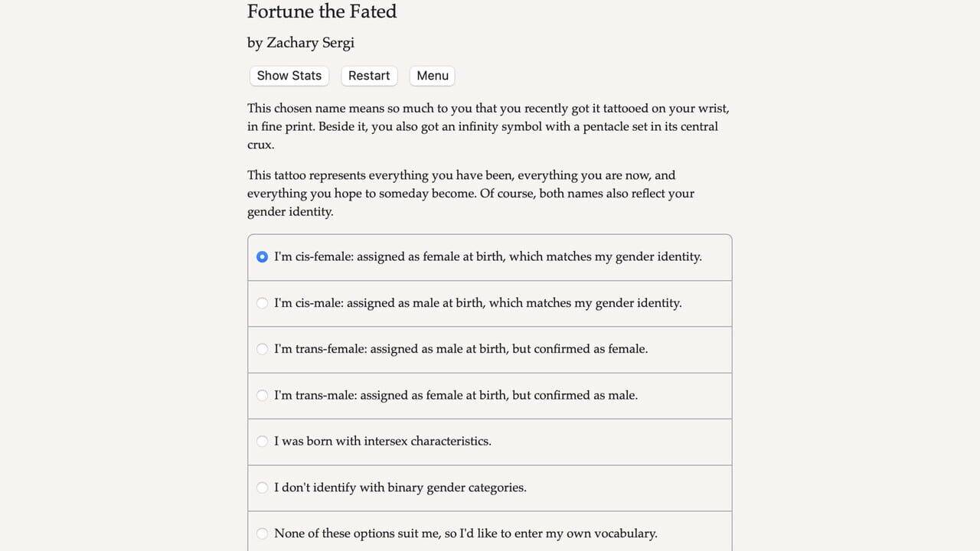Viewport: 980px width, 551px height.
Task: Click the text "I don't identify with binary gender categories"
Action: [x=400, y=487]
